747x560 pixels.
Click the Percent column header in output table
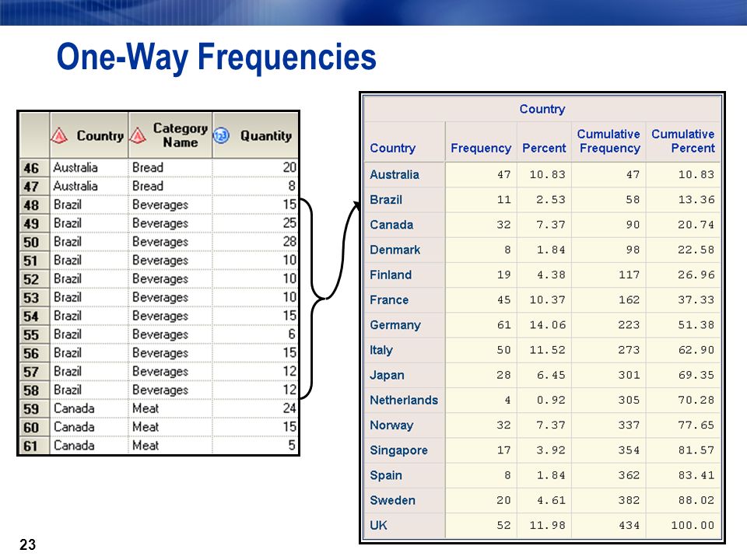click(x=544, y=148)
